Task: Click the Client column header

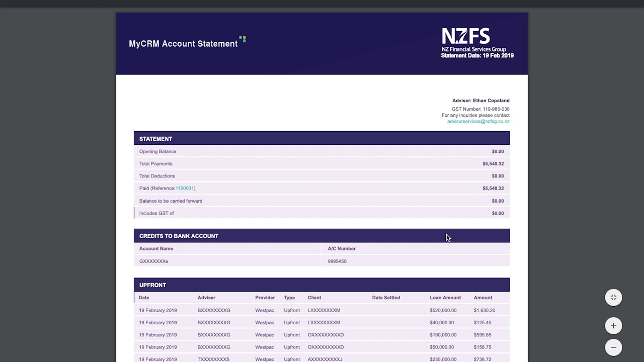Action: tap(314, 298)
